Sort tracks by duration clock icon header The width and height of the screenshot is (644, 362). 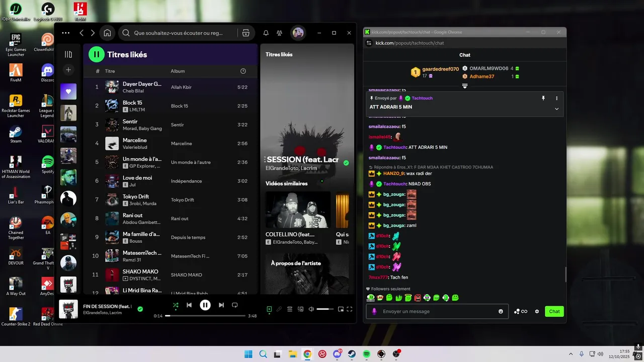[x=243, y=71]
